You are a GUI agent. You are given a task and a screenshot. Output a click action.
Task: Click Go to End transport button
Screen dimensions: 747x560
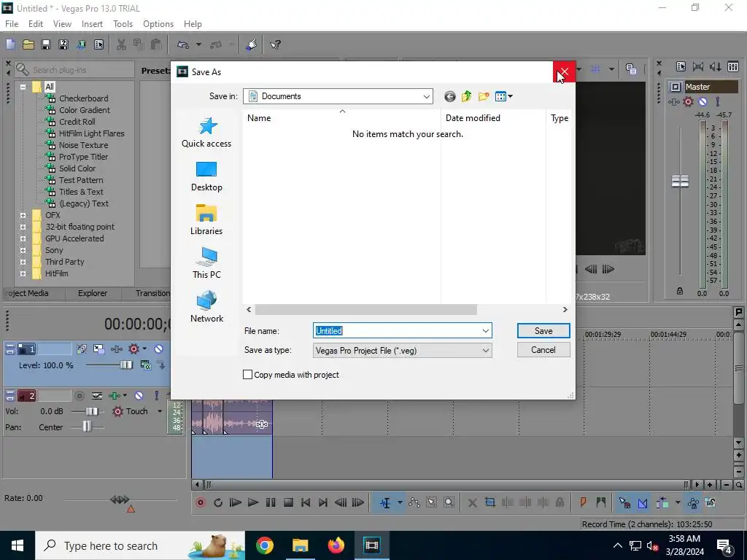pyautogui.click(x=323, y=503)
